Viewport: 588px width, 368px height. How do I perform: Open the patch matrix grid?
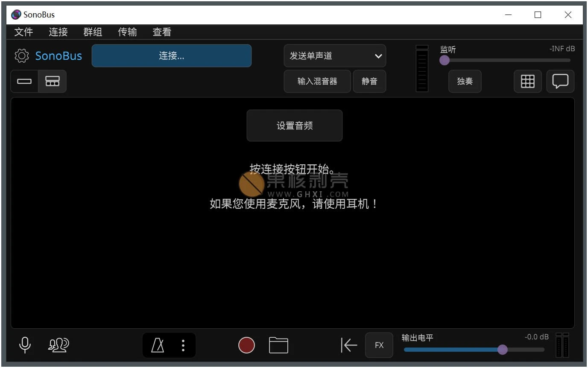528,82
